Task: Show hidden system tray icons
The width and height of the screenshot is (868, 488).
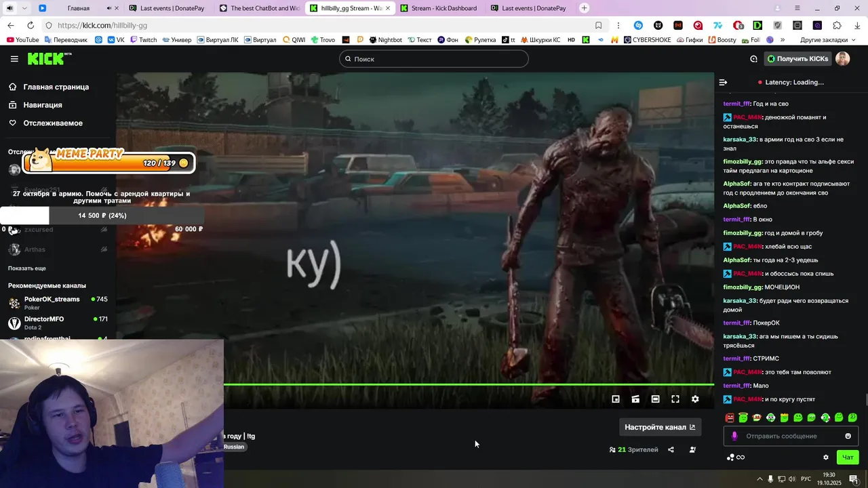Action: (759, 479)
